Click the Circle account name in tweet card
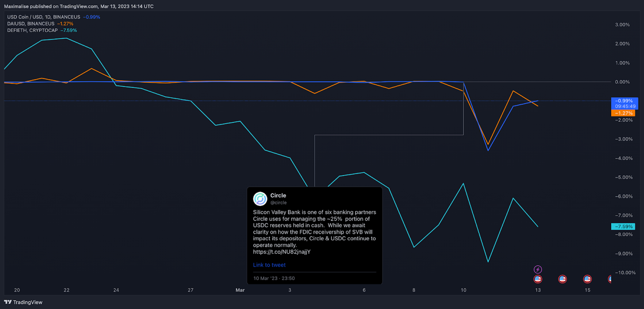The width and height of the screenshot is (644, 309). pyautogui.click(x=278, y=195)
